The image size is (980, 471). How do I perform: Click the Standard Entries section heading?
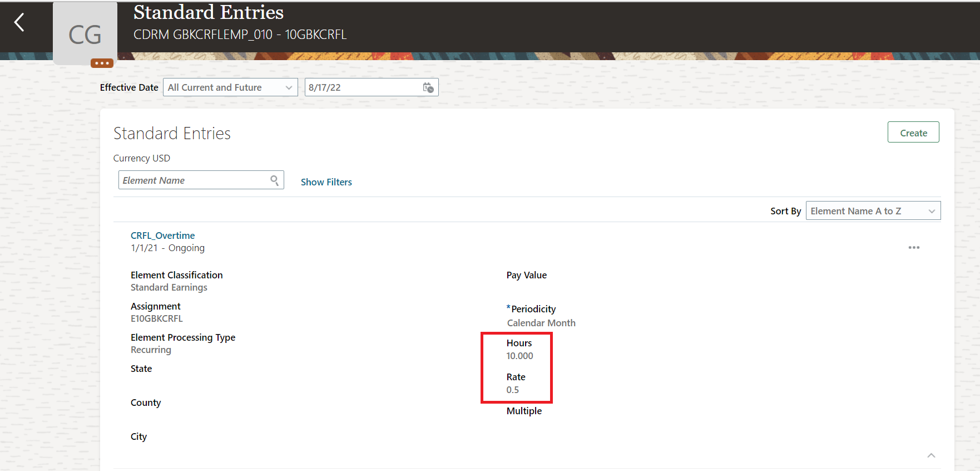click(x=172, y=134)
